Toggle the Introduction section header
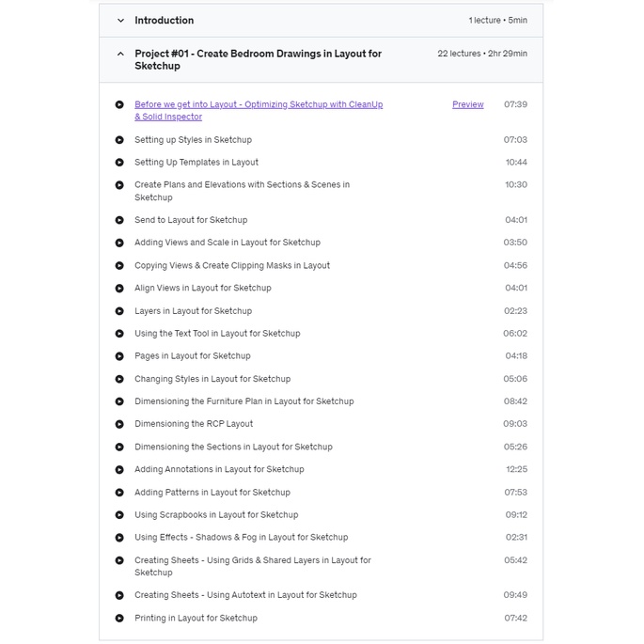644x644 pixels. [x=165, y=21]
